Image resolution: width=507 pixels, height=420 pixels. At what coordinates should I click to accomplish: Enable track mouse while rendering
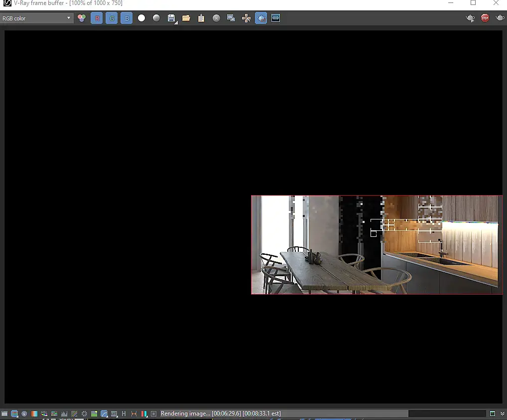[246, 18]
